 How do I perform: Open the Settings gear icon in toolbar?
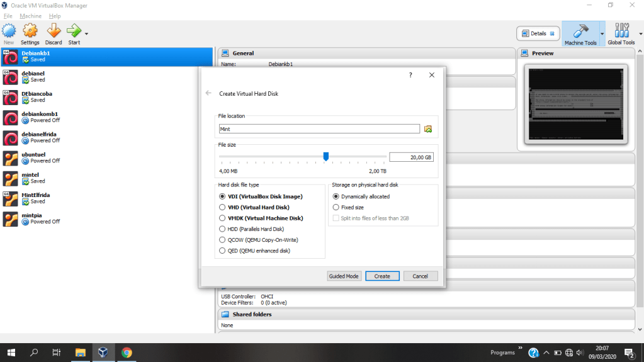[30, 31]
